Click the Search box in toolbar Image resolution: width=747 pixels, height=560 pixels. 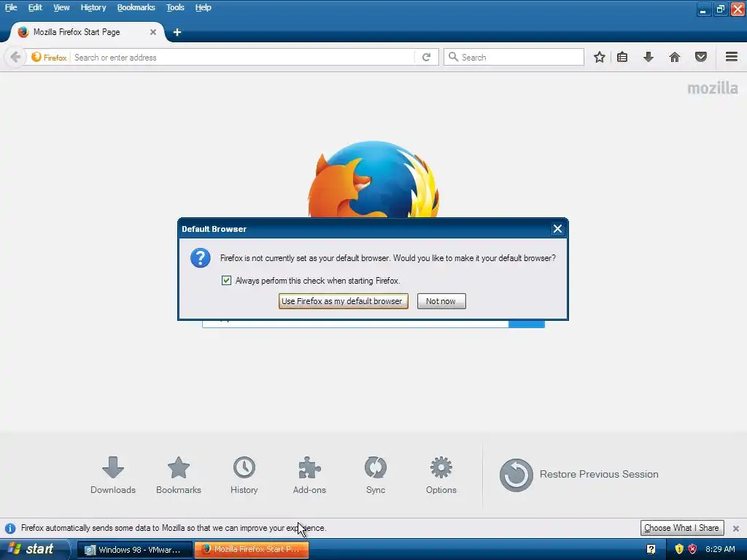(514, 57)
